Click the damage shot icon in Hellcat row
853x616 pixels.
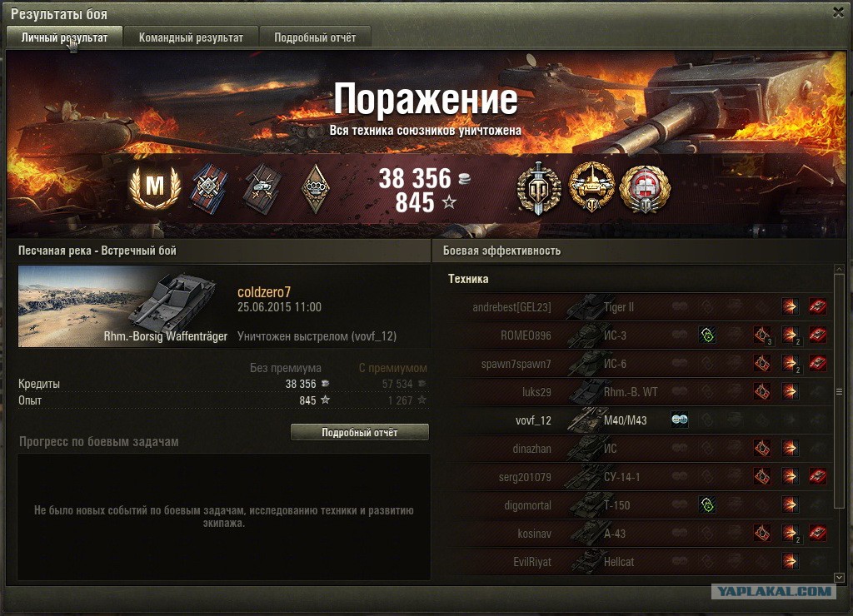click(790, 561)
